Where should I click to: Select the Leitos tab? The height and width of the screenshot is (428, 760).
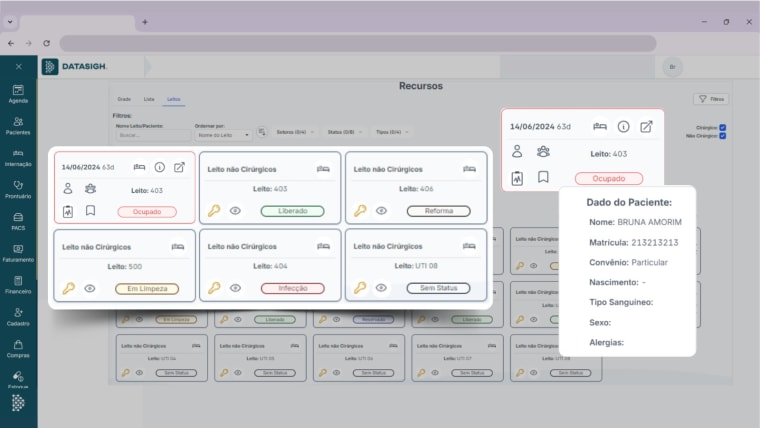pyautogui.click(x=174, y=99)
